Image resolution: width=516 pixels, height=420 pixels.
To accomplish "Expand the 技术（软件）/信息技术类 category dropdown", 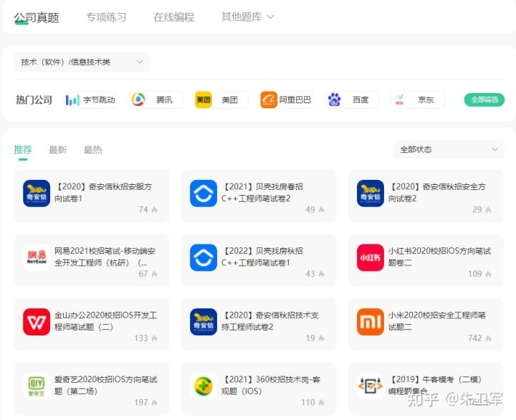I will [82, 62].
